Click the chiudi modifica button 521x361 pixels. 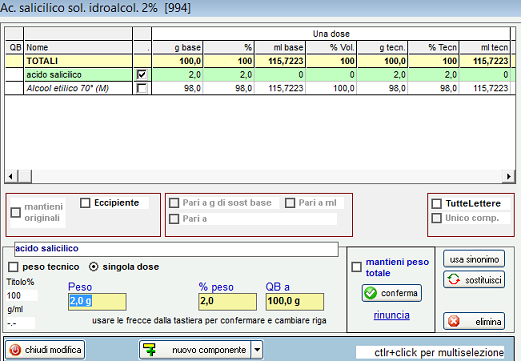45,350
